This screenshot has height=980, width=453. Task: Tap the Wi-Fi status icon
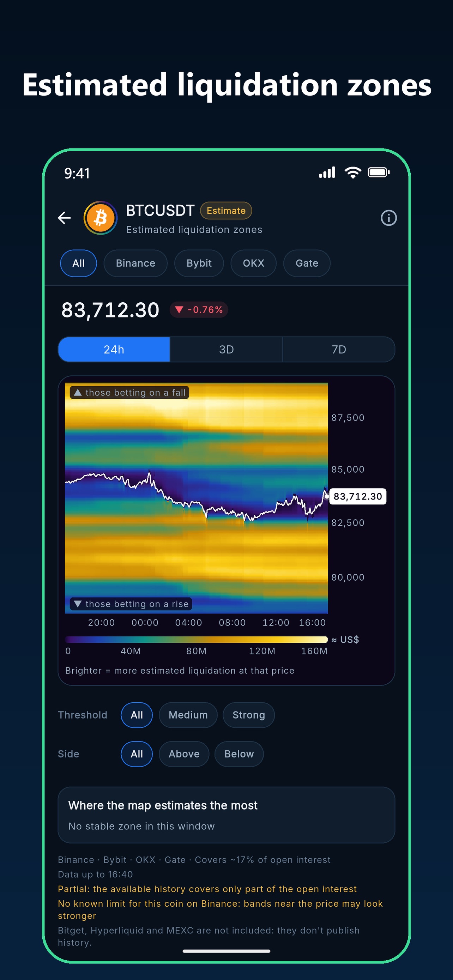click(352, 173)
